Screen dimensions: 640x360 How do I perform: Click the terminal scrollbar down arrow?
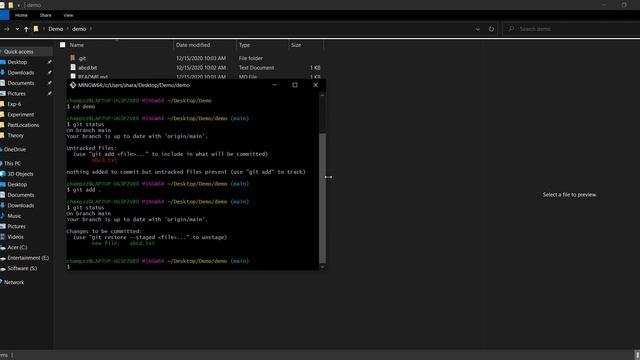[x=322, y=267]
